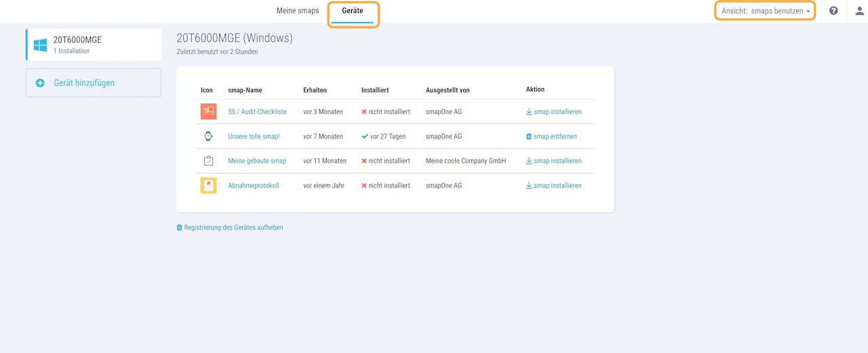The height and width of the screenshot is (353, 868).
Task: Remove the Unsere tolle smap! installation
Action: tap(551, 136)
